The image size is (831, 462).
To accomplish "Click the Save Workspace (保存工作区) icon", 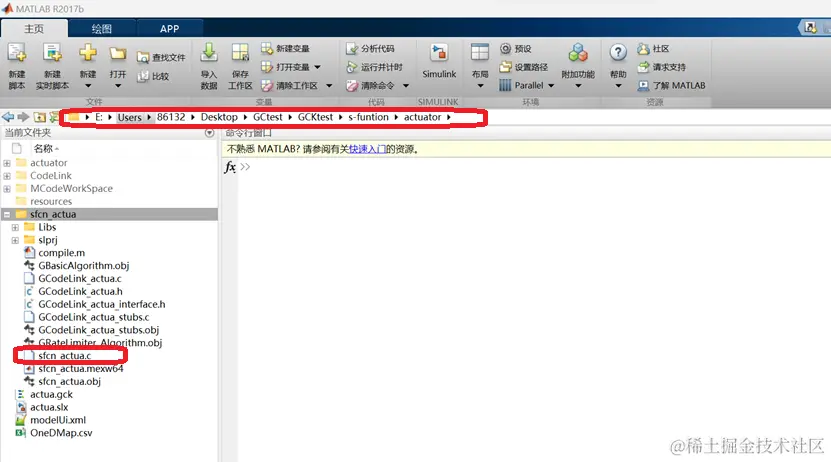I will [x=240, y=53].
